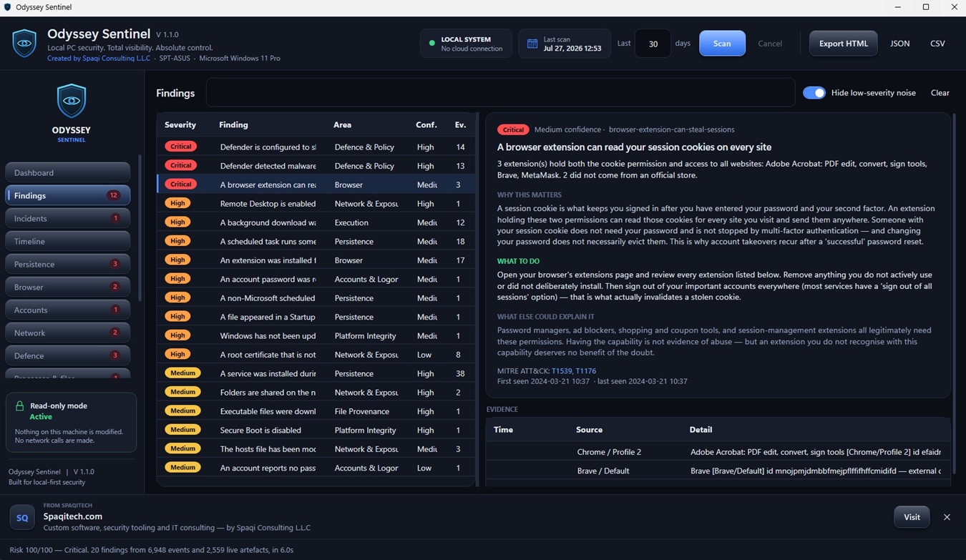Open the Browser section
The image size is (966, 560).
(68, 287)
